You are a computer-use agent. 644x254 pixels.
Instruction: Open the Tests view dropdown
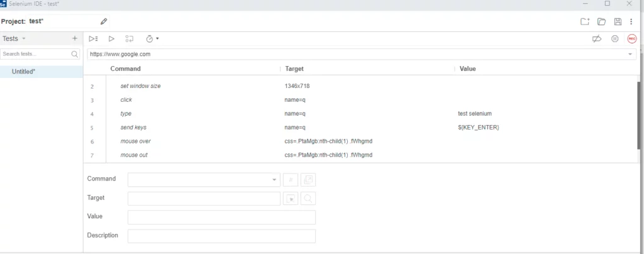pyautogui.click(x=14, y=38)
